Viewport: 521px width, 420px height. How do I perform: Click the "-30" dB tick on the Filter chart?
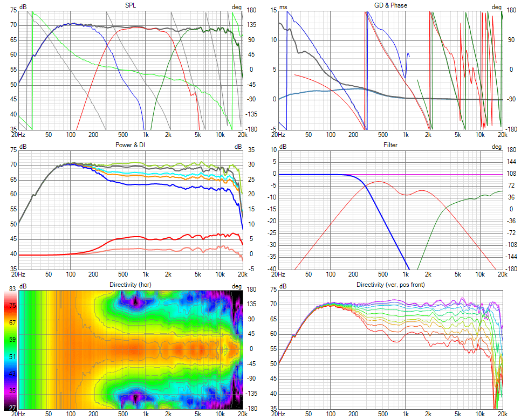272,245
